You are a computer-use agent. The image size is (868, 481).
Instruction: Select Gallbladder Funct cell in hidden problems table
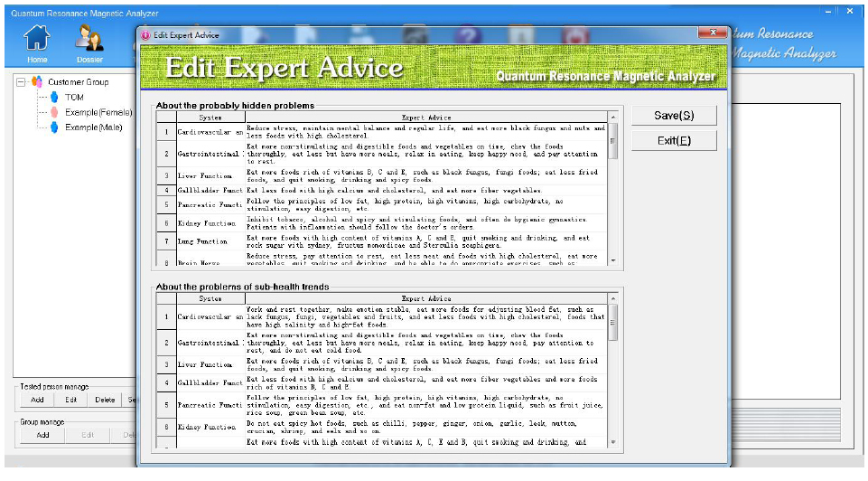210,191
